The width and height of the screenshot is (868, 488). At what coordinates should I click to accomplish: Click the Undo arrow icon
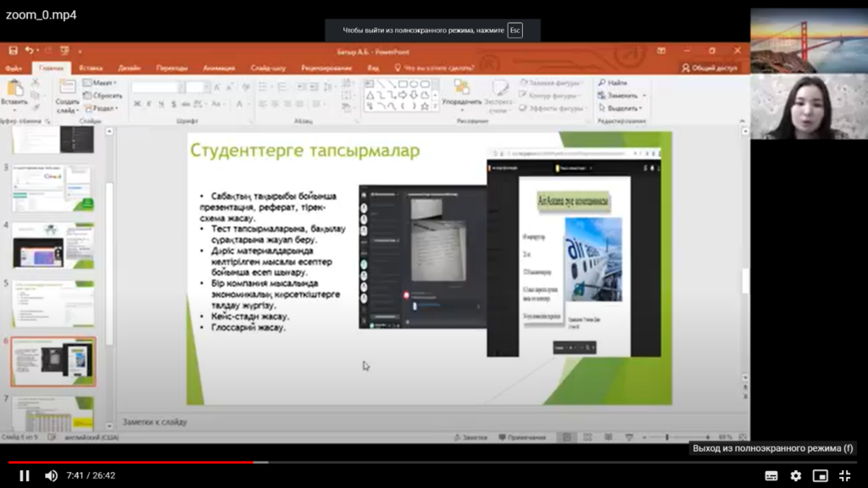[30, 51]
